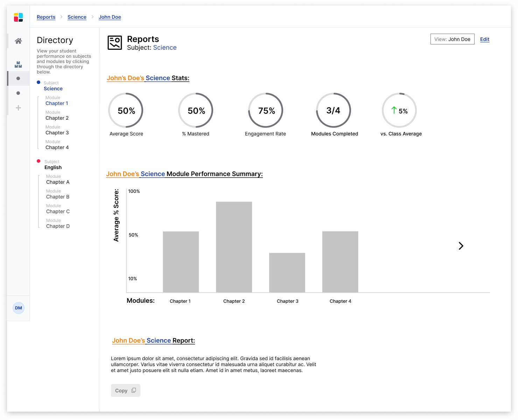This screenshot has height=420, width=518.
Task: Go to the Reports breadcrumb link
Action: [46, 17]
